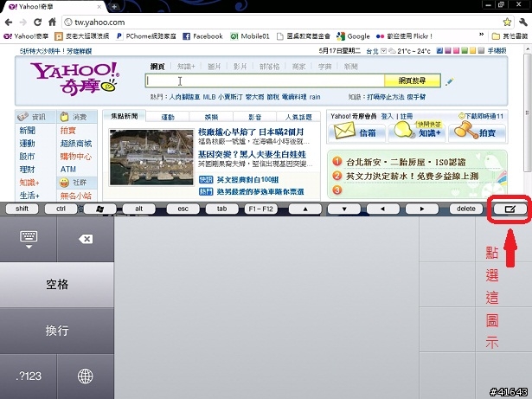Click the browser forward arrow

[x=23, y=23]
